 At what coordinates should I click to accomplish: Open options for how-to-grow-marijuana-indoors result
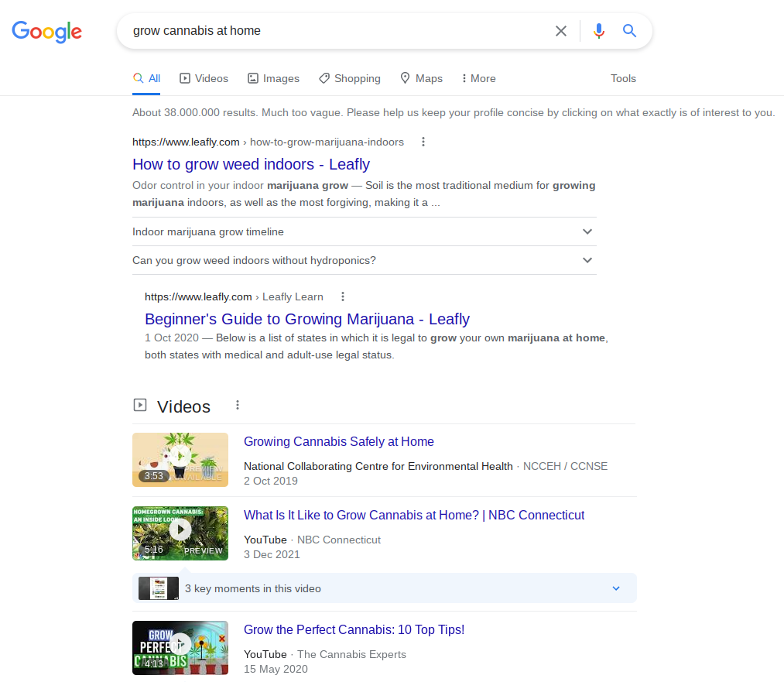423,142
